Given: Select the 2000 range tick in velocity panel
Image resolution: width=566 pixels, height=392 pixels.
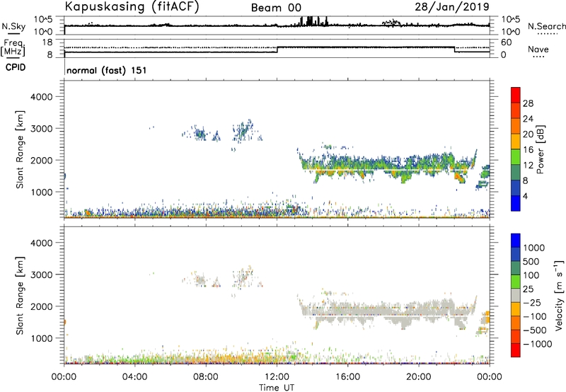Looking at the screenshot, I should 42,306.
